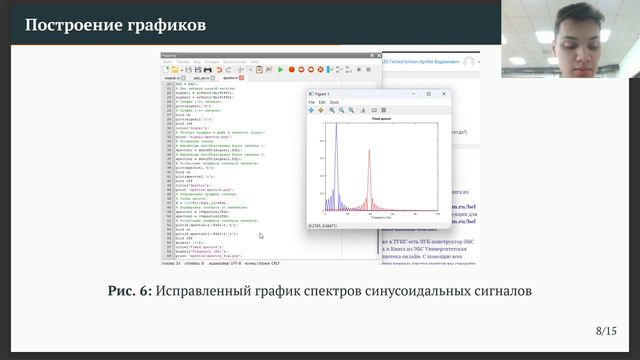Click the slide page number 8/15
This screenshot has width=640, height=360.
[x=606, y=331]
